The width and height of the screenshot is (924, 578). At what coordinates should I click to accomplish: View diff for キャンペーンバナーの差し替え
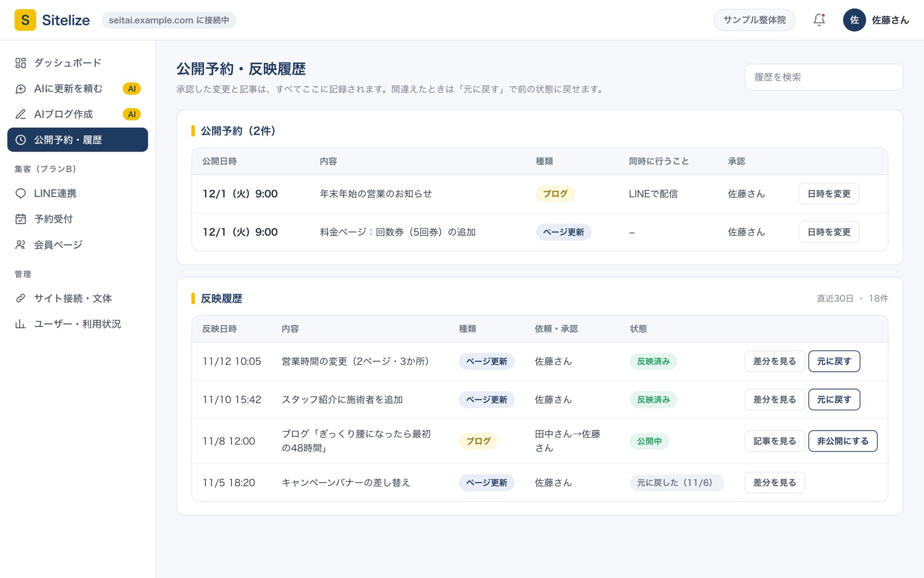point(774,483)
